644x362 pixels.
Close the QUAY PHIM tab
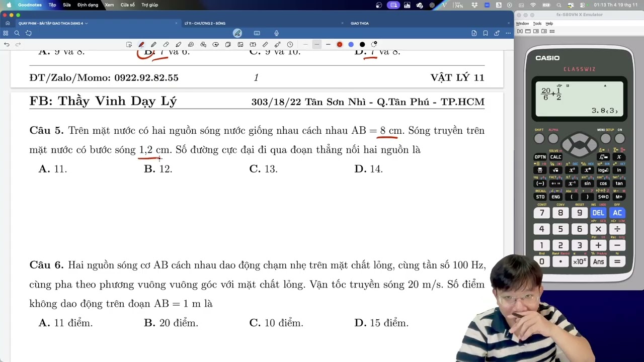176,23
